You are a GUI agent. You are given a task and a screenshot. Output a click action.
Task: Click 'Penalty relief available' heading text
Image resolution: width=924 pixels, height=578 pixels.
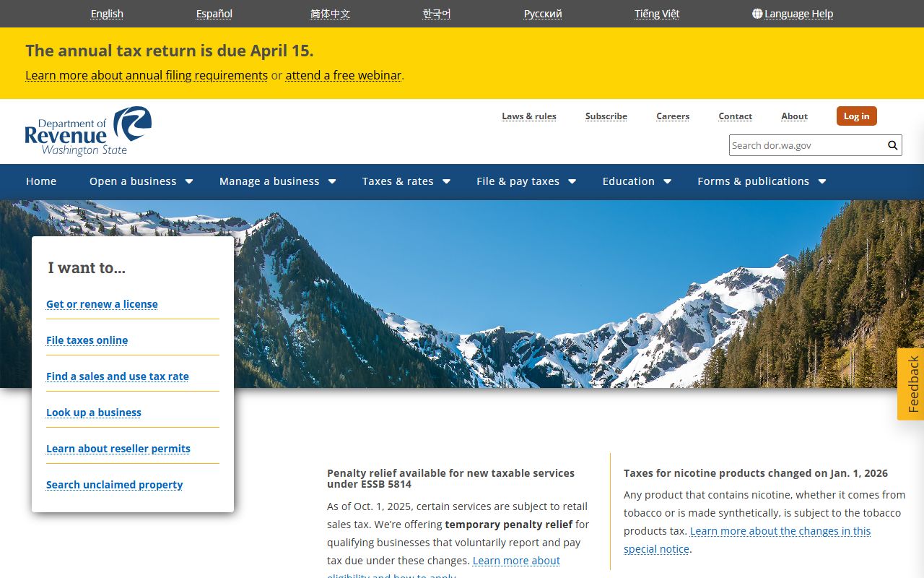[450, 478]
